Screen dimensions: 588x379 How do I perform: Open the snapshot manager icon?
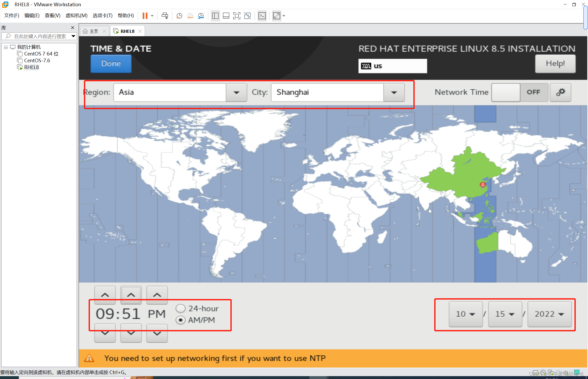pyautogui.click(x=201, y=16)
